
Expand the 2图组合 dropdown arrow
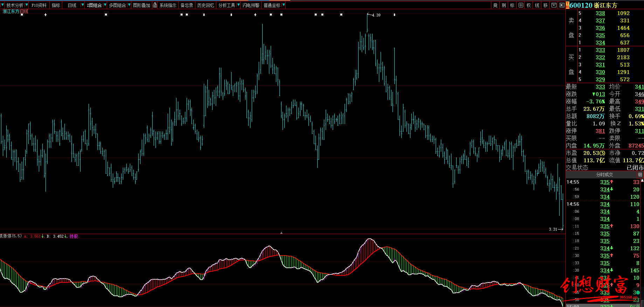point(105,5)
